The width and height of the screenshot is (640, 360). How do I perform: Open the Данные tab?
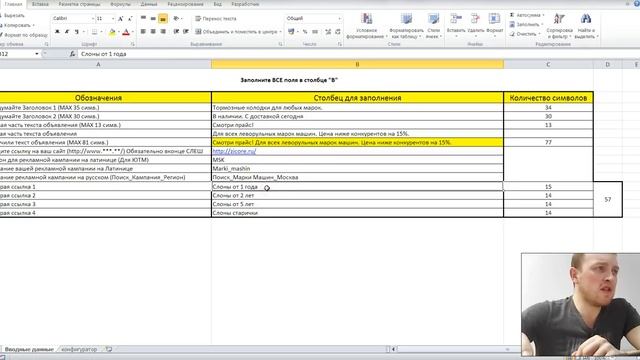149,4
